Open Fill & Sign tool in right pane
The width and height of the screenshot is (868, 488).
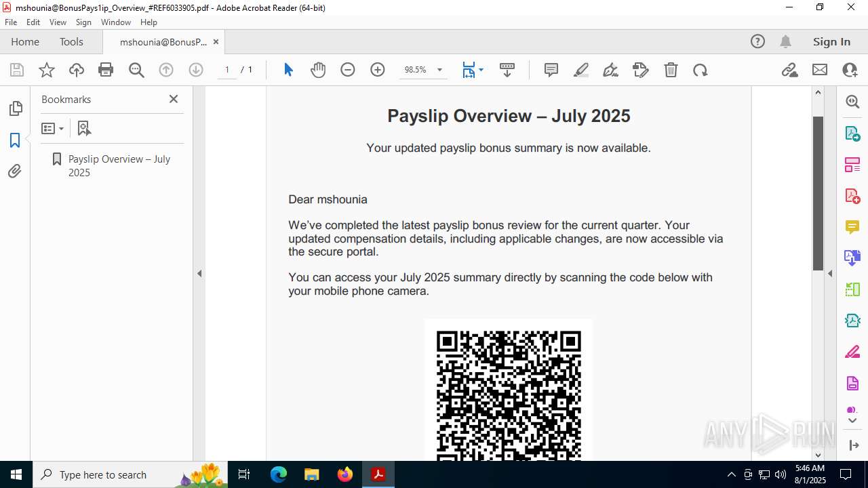(852, 352)
